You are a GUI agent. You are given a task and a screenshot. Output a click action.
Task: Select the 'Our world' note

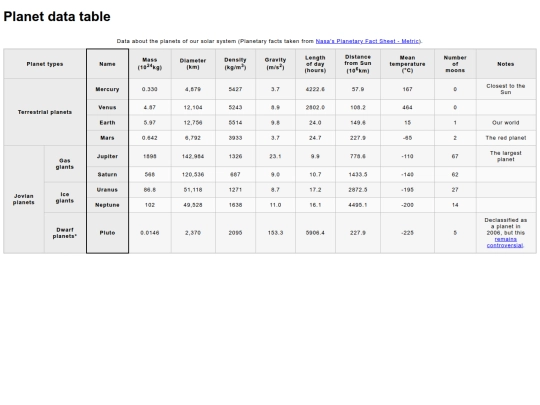click(x=506, y=123)
